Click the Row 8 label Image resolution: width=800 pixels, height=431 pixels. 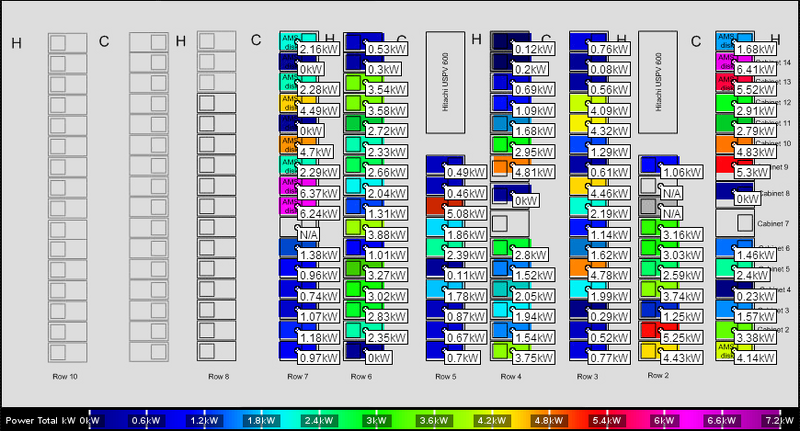pos(218,376)
